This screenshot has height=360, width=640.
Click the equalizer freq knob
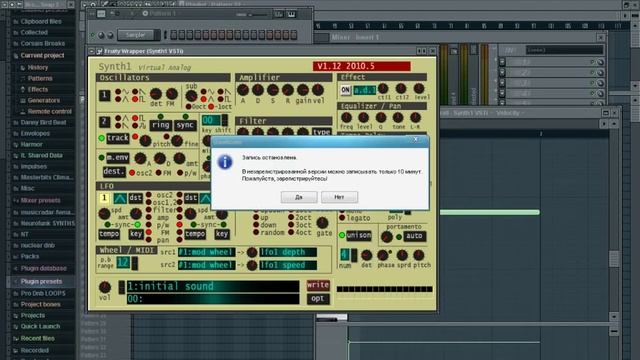point(347,118)
